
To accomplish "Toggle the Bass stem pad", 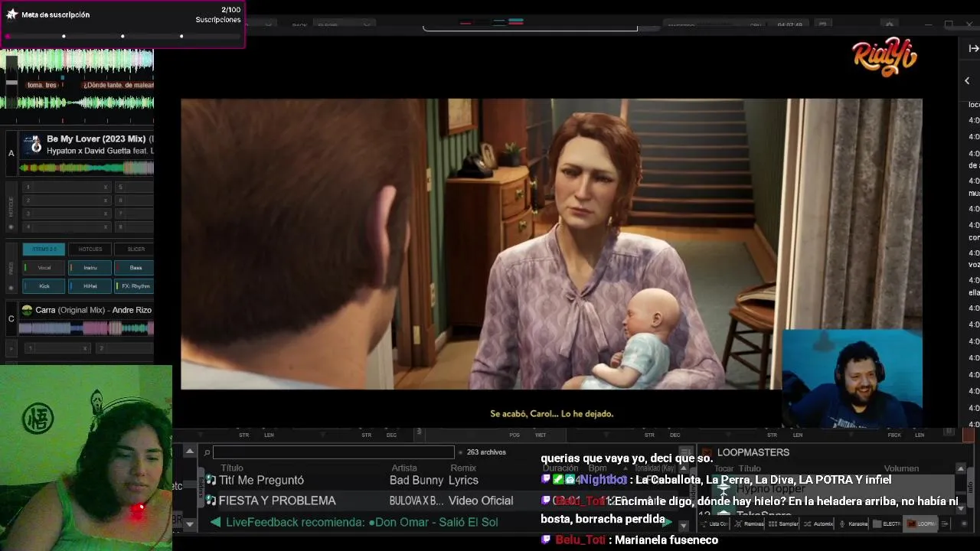I will (x=135, y=267).
